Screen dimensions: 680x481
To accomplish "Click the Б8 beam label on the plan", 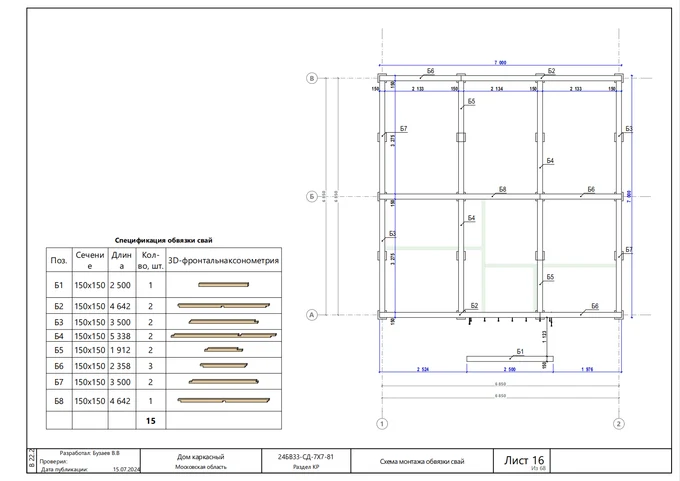I will pyautogui.click(x=502, y=188).
